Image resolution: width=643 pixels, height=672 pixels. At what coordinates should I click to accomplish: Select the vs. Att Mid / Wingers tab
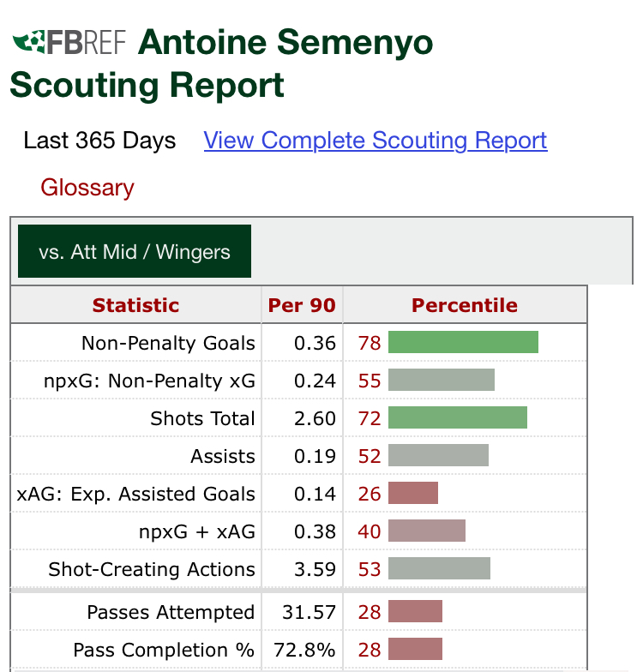pos(135,252)
